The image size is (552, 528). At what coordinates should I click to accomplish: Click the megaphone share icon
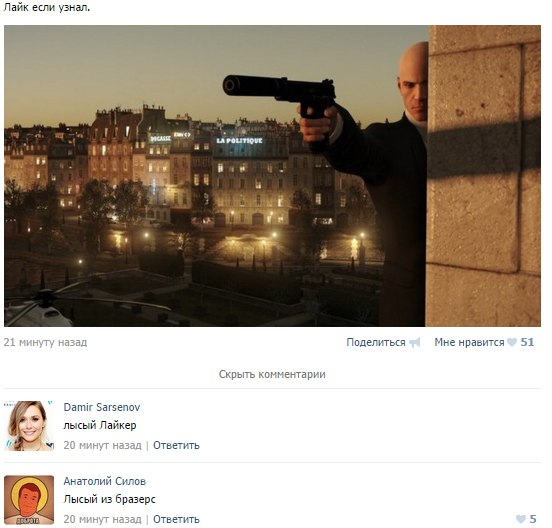click(x=415, y=342)
